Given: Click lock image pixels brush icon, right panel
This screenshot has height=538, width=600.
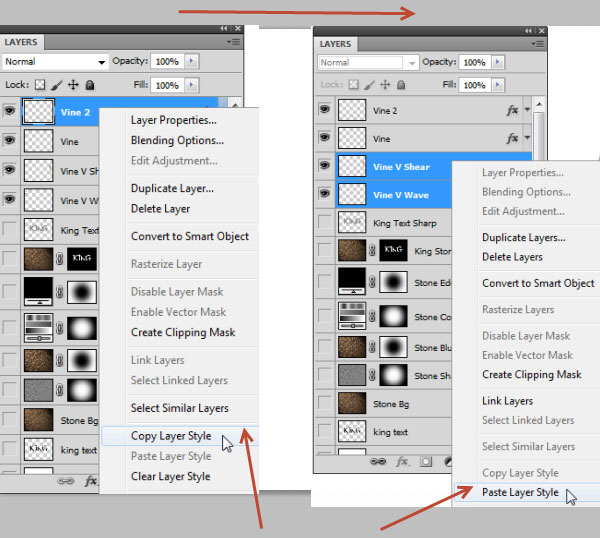Looking at the screenshot, I should click(369, 85).
